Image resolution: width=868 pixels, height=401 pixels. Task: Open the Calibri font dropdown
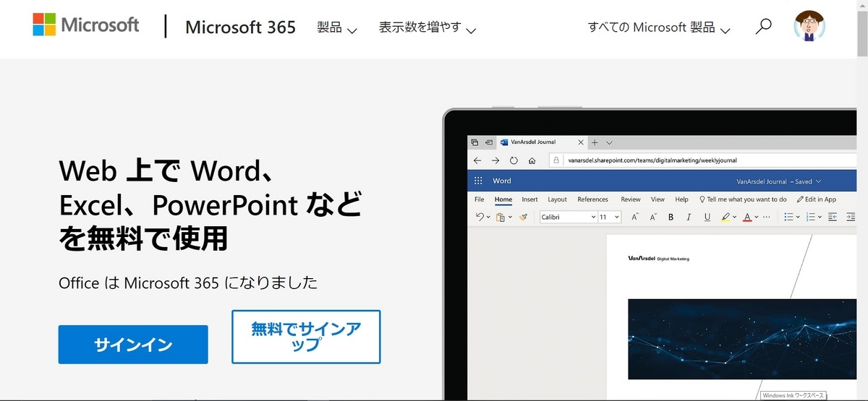[x=567, y=217]
